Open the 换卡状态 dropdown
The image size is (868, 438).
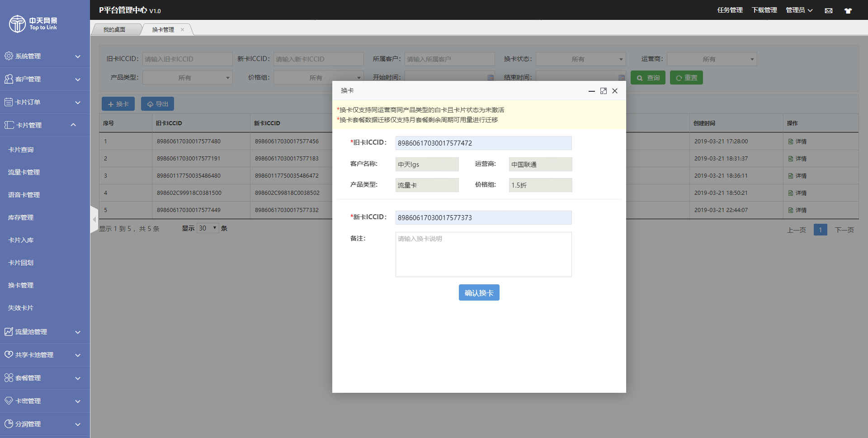tap(581, 59)
